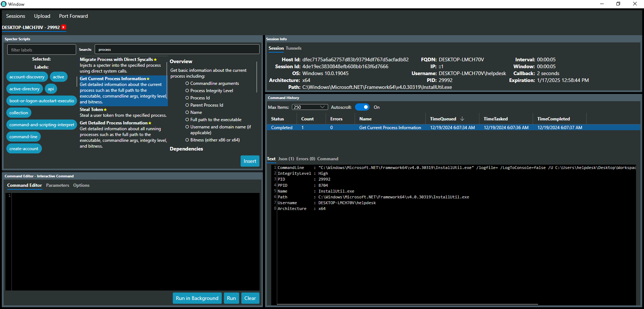Select the boot-or-logon-autostart-execution label
The width and height of the screenshot is (644, 309).
coord(42,101)
